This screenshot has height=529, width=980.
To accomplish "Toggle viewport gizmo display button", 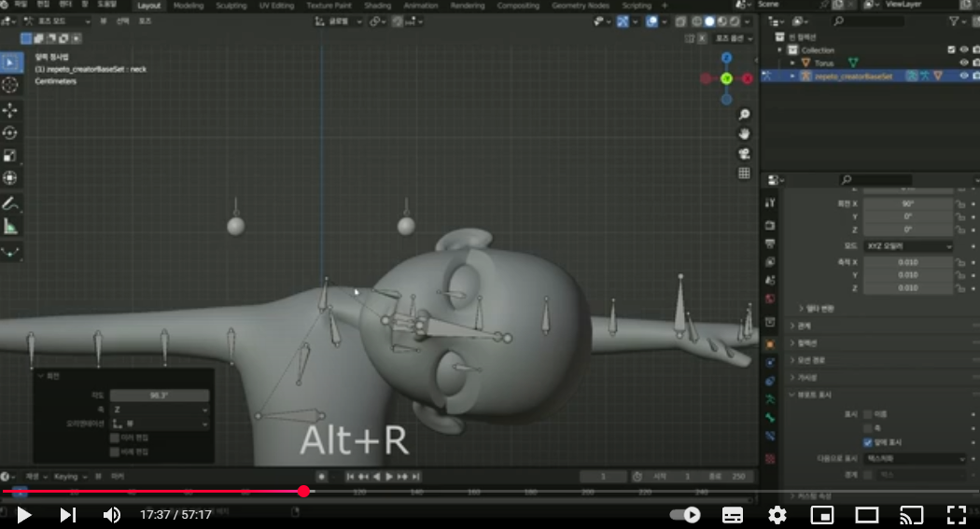I will [x=623, y=21].
